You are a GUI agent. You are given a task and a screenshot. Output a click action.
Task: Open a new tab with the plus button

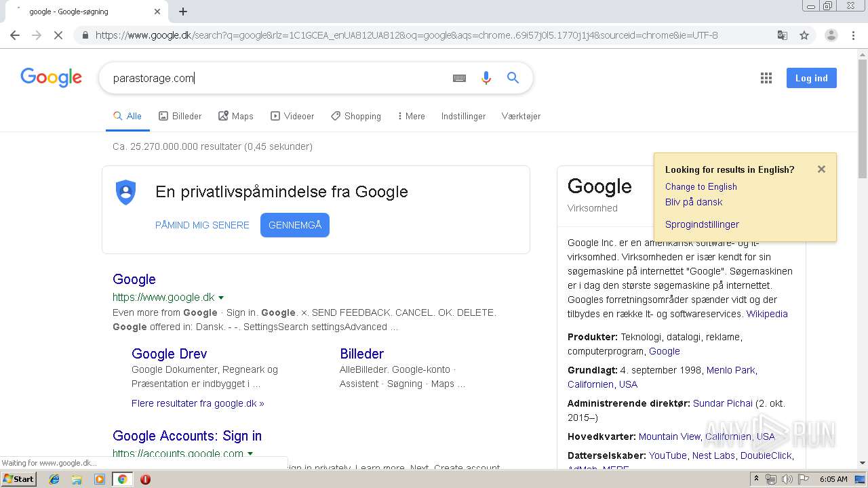pyautogui.click(x=183, y=12)
